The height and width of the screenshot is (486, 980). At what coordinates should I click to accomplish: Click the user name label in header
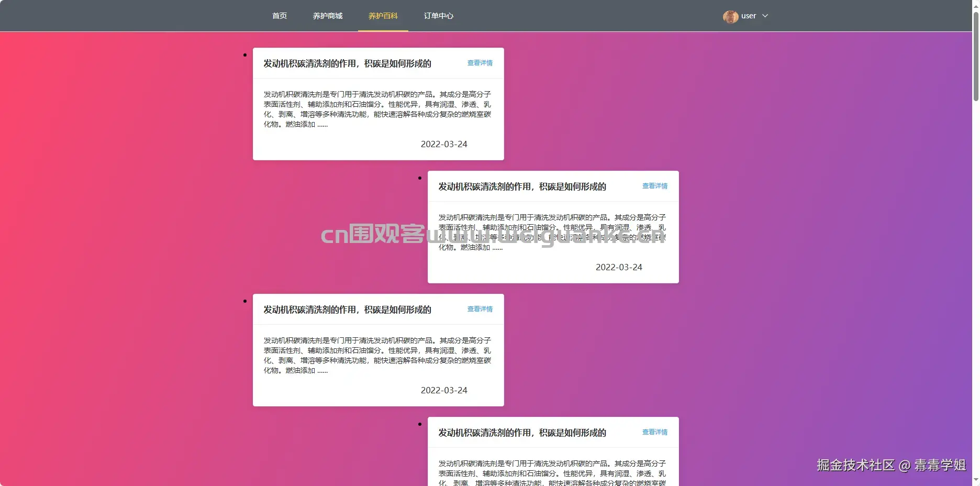749,16
